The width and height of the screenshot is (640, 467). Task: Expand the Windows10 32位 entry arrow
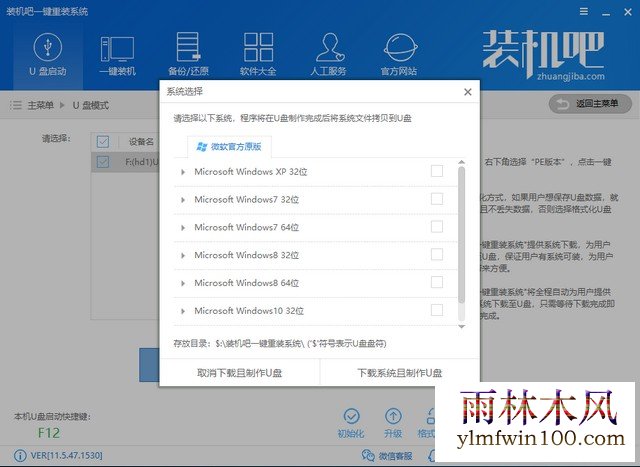pyautogui.click(x=183, y=311)
